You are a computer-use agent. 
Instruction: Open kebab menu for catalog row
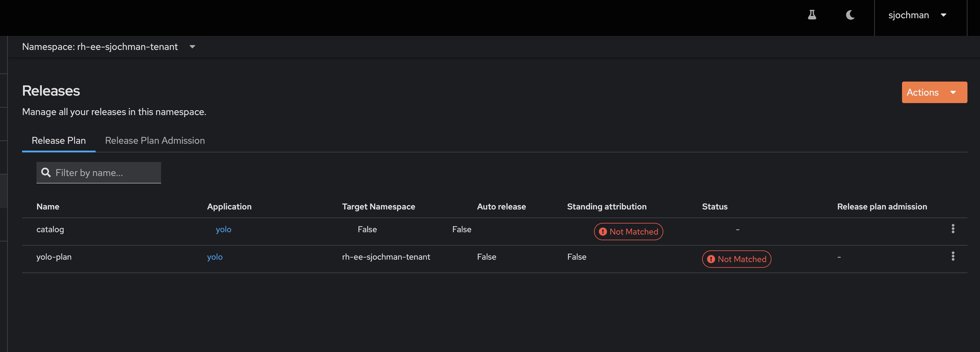[x=953, y=229]
